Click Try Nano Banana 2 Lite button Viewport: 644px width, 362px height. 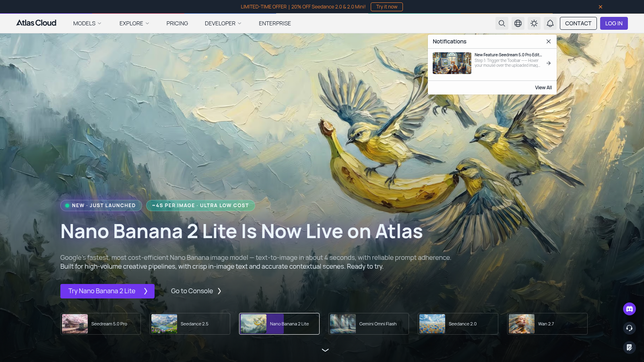click(107, 291)
